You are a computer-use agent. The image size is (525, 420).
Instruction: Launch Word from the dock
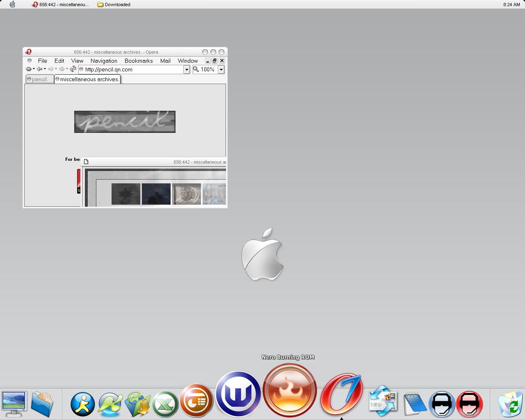pyautogui.click(x=238, y=394)
